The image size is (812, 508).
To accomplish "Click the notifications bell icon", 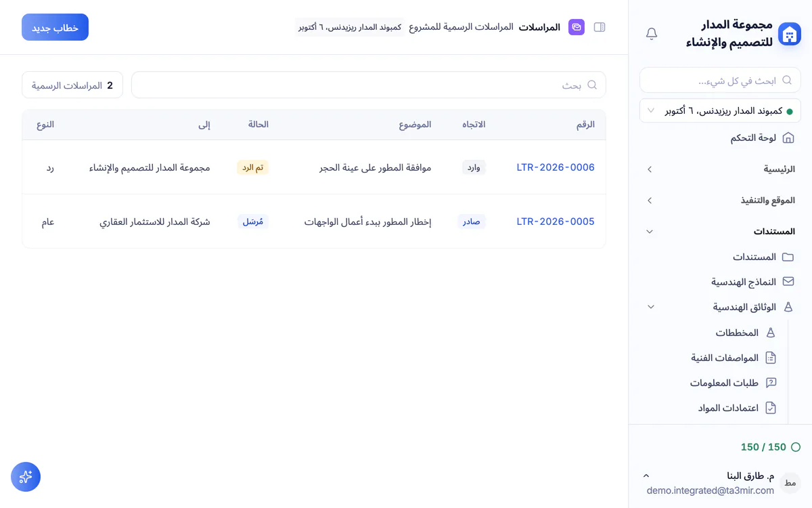I will (x=652, y=34).
